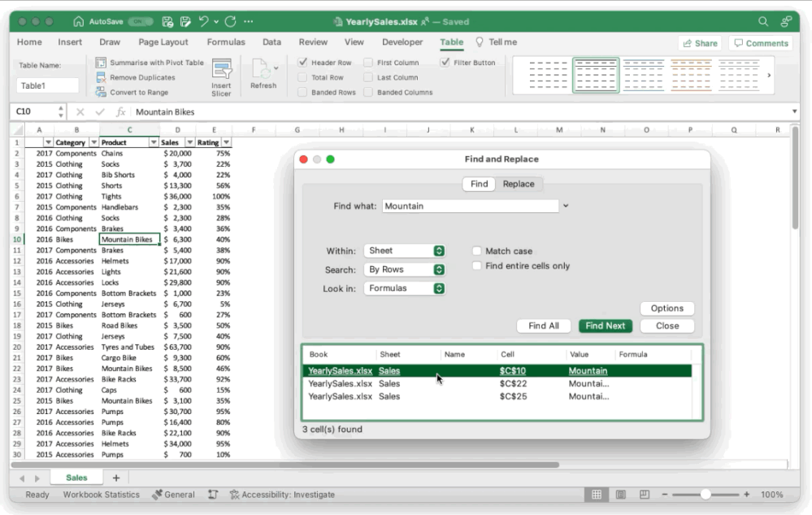Screen dimensions: 812x515
Task: Open Search with the magnifier icon
Action: [762, 21]
